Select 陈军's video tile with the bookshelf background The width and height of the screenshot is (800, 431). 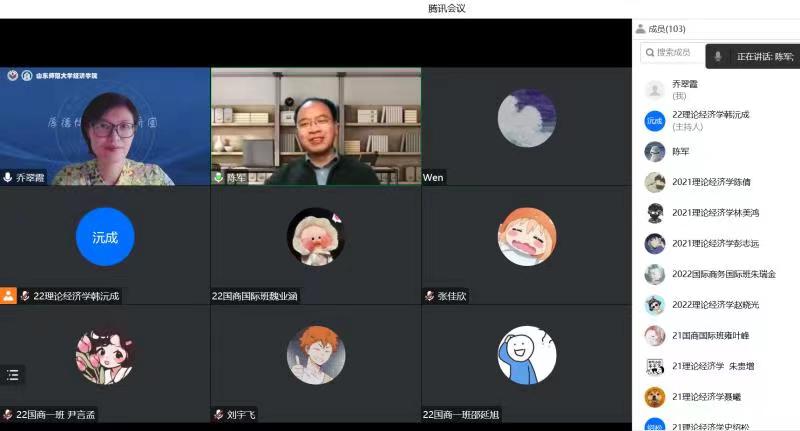[x=316, y=126]
